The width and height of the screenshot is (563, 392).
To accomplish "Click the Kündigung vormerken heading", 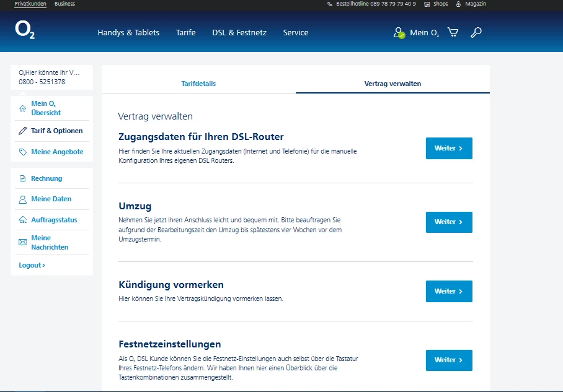I will [171, 285].
